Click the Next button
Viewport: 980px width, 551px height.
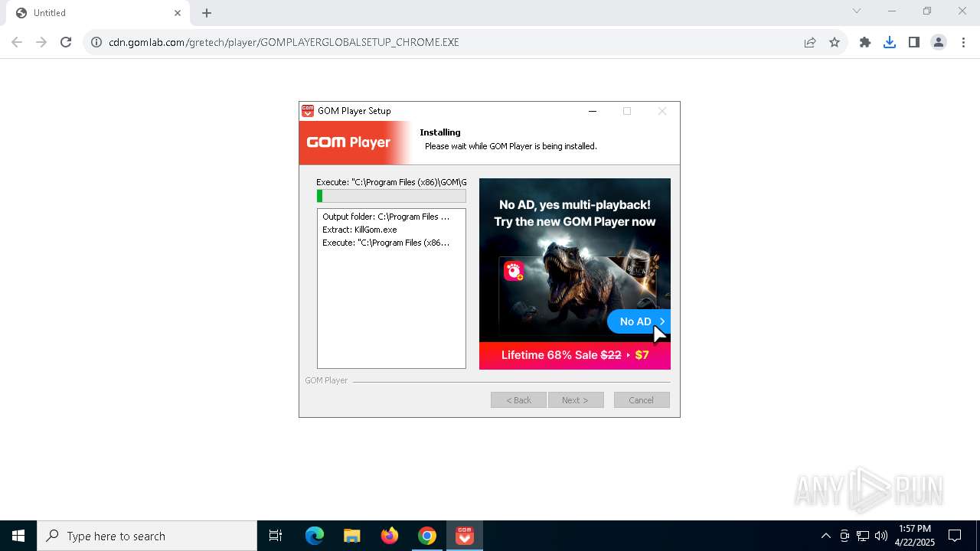pos(576,400)
